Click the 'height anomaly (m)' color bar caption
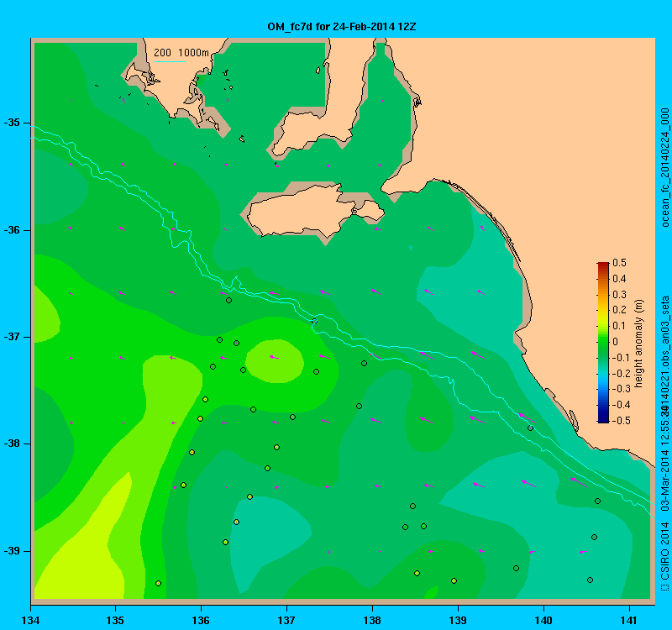672x630 pixels. [x=639, y=344]
